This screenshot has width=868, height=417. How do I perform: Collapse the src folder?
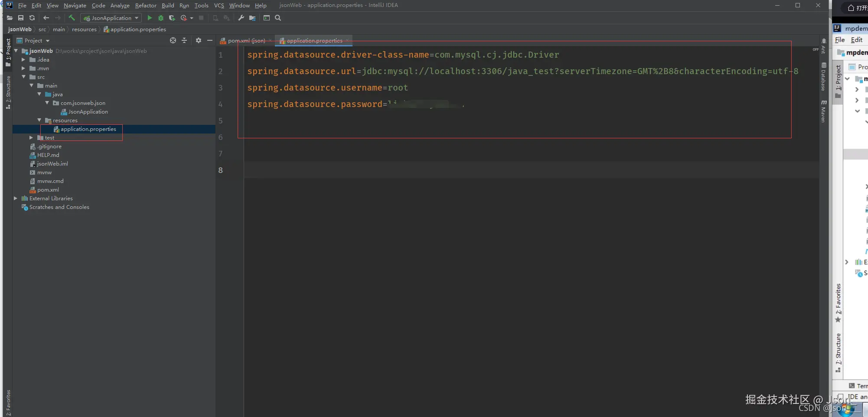(24, 77)
